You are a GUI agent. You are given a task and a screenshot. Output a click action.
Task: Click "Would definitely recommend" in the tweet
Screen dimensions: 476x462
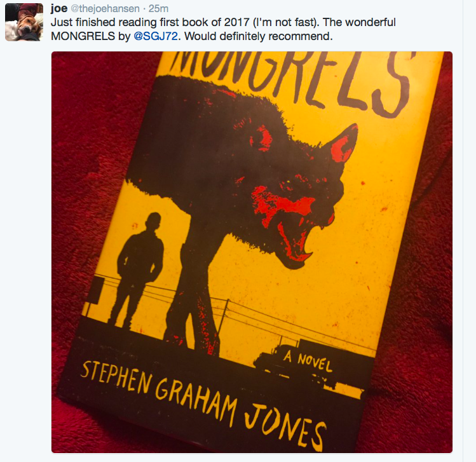click(259, 36)
